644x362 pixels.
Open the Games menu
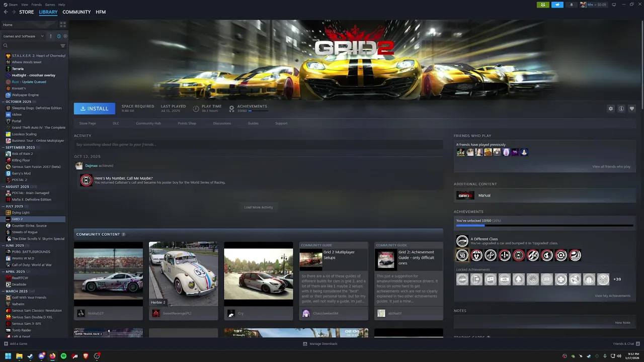point(50,5)
